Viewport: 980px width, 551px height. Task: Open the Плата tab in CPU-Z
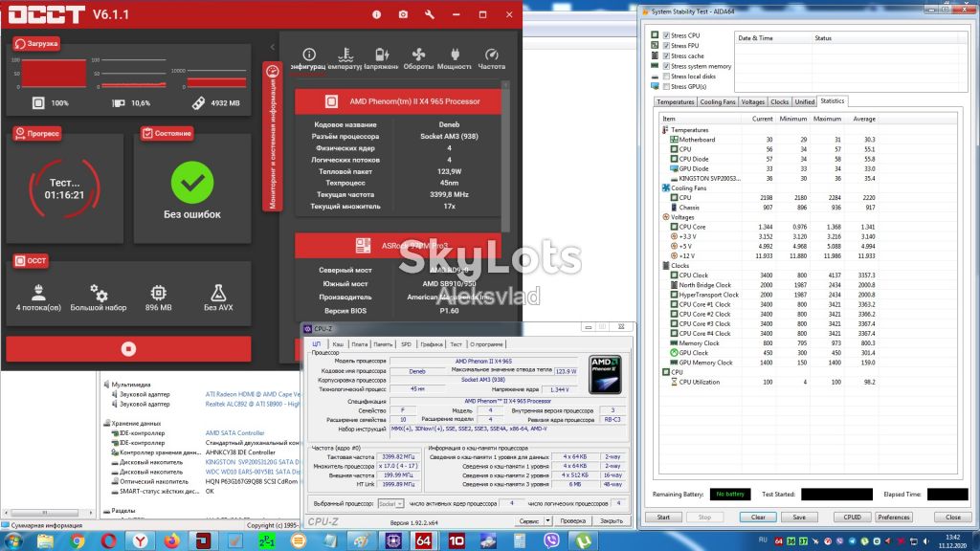(360, 344)
